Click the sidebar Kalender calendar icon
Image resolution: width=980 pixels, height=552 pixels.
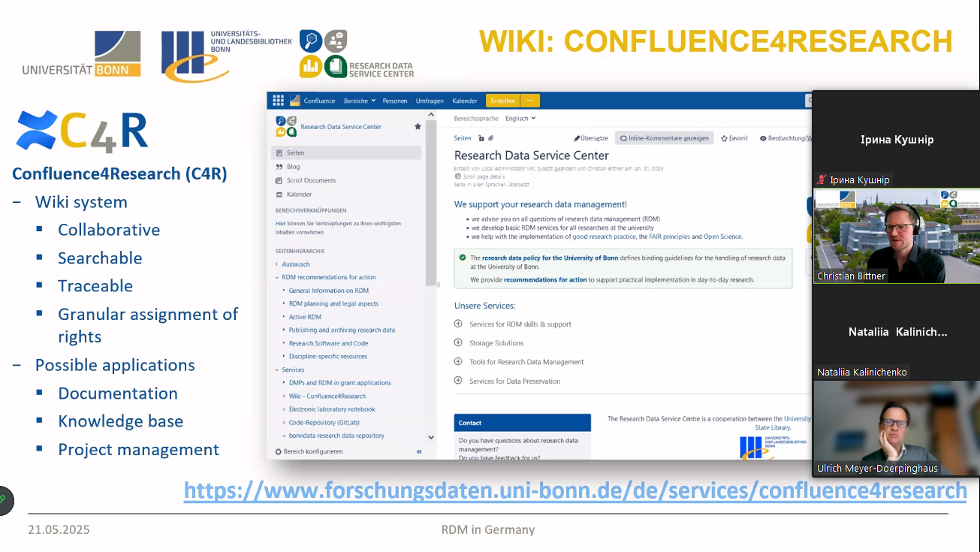279,195
